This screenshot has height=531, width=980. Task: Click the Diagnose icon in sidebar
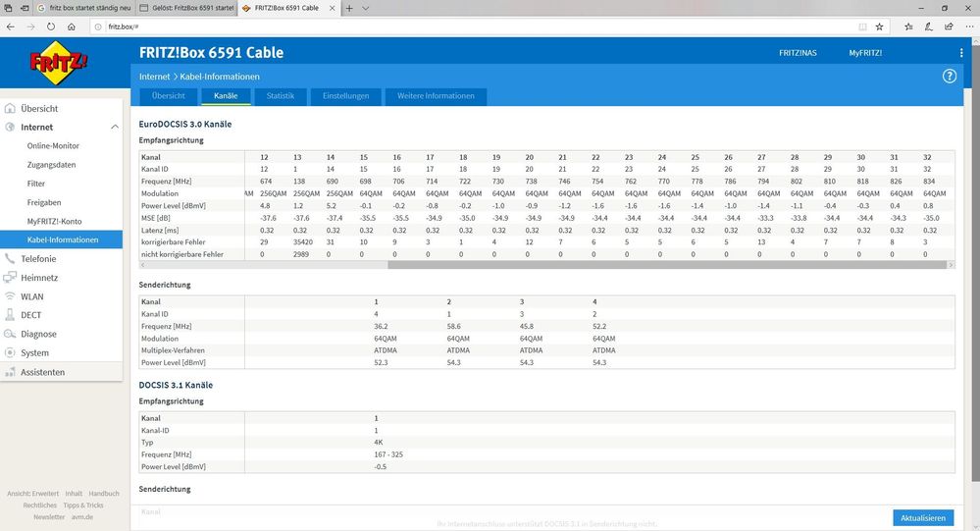[10, 334]
